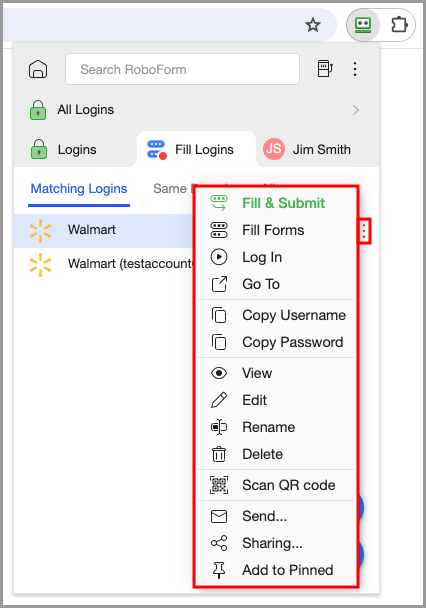Screen dimensions: 426x608
Task: Choose Go To from the menu
Action: (276, 285)
